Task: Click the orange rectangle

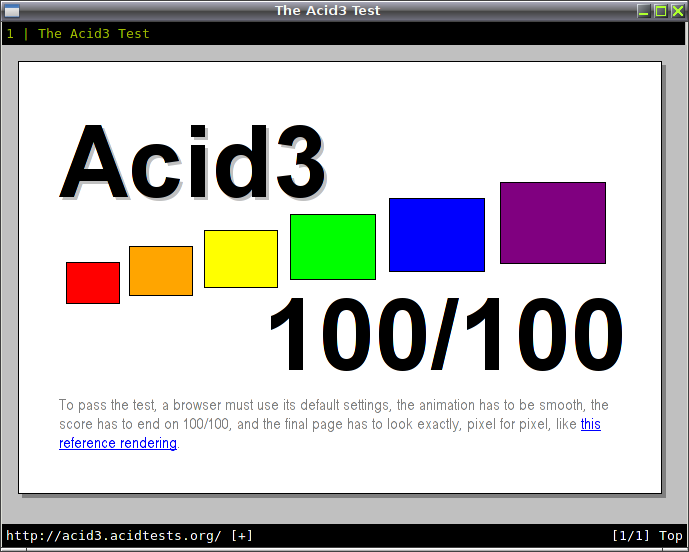Action: 161,271
